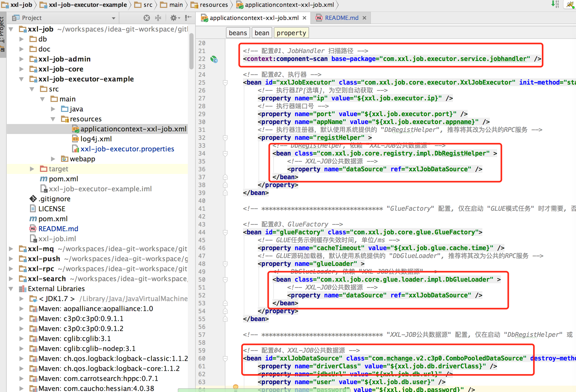Expand the xxl-mq project
The height and width of the screenshot is (392, 576).
[11, 249]
